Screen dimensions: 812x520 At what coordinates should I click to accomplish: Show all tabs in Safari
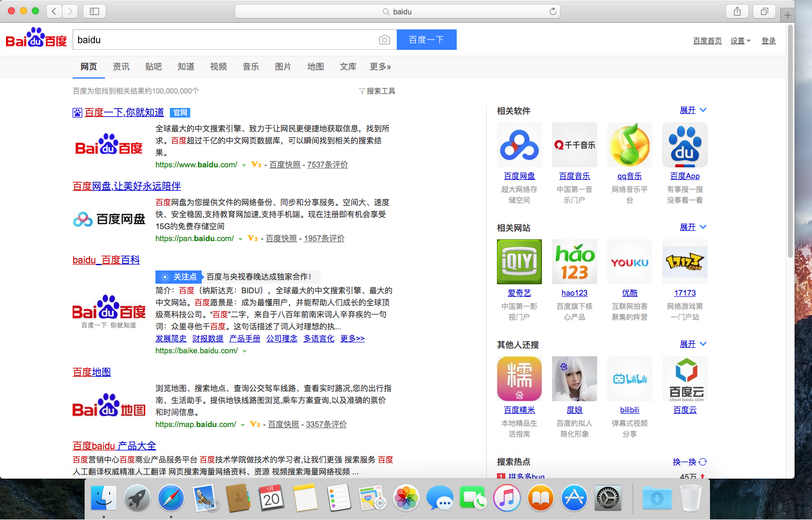pyautogui.click(x=765, y=11)
